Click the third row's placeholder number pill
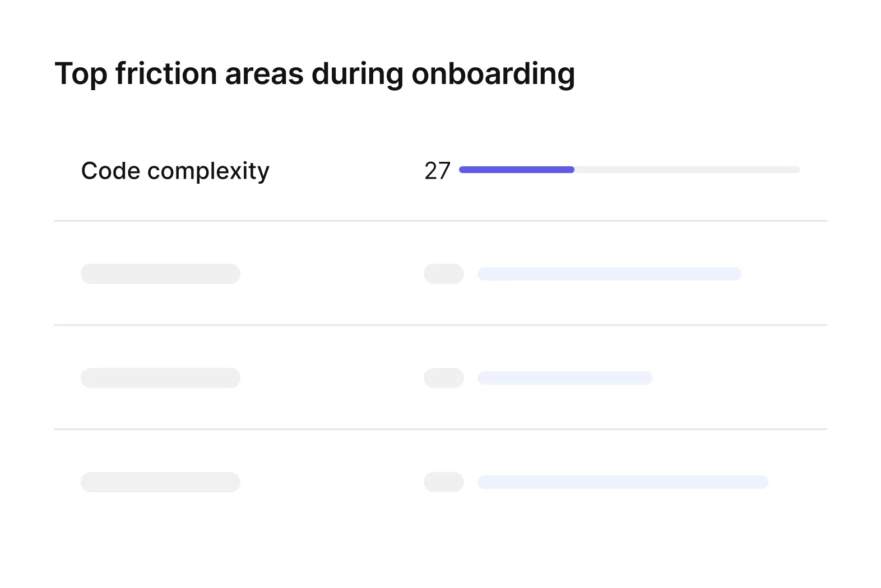 click(x=443, y=378)
